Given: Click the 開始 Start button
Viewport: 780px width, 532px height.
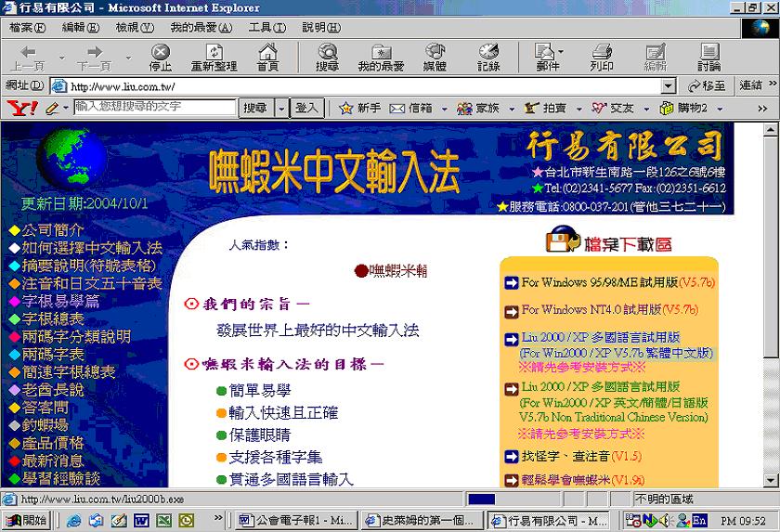Looking at the screenshot, I should (26, 521).
